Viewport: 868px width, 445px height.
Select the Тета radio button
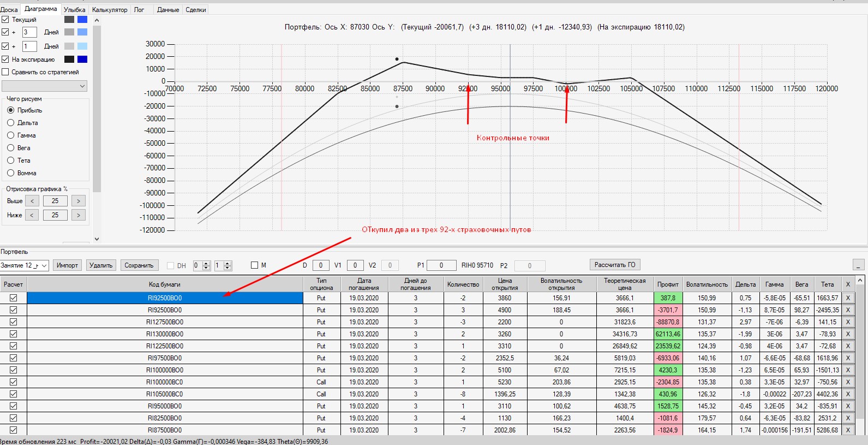pyautogui.click(x=10, y=161)
